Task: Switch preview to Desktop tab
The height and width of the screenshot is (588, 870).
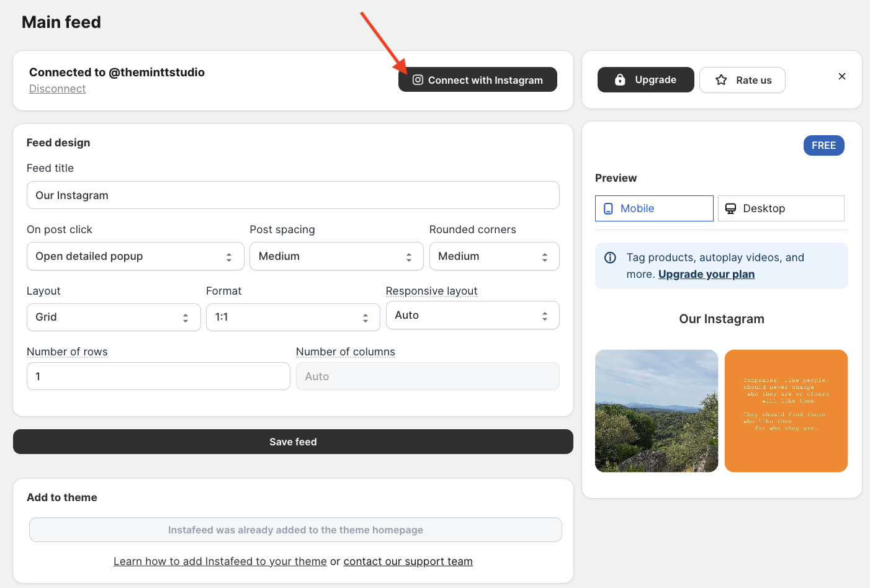Action: [781, 208]
